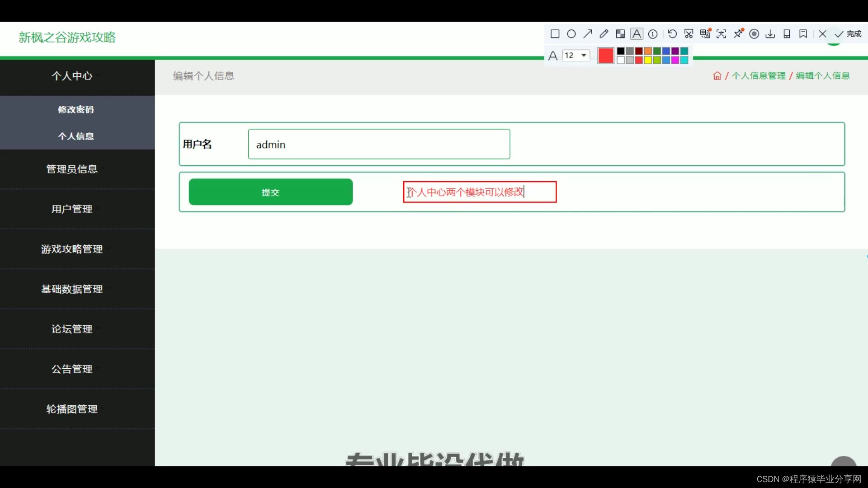Pin the screenshot to the screen

pos(738,34)
